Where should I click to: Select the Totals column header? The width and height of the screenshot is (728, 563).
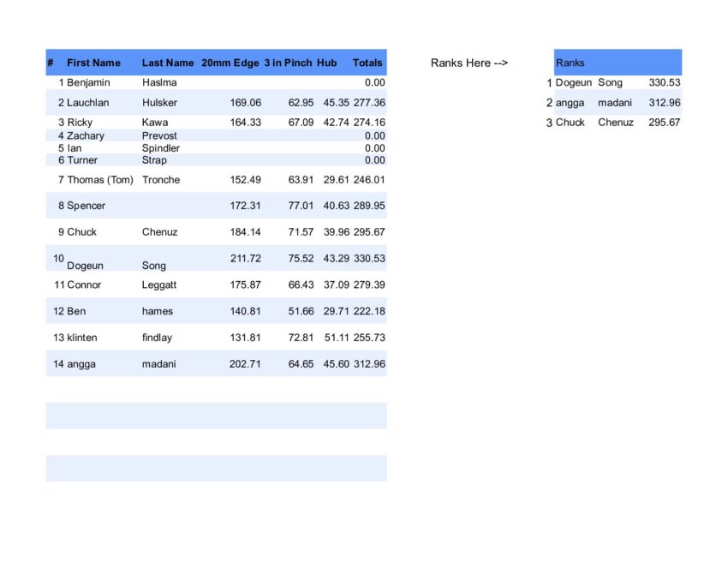pyautogui.click(x=367, y=63)
